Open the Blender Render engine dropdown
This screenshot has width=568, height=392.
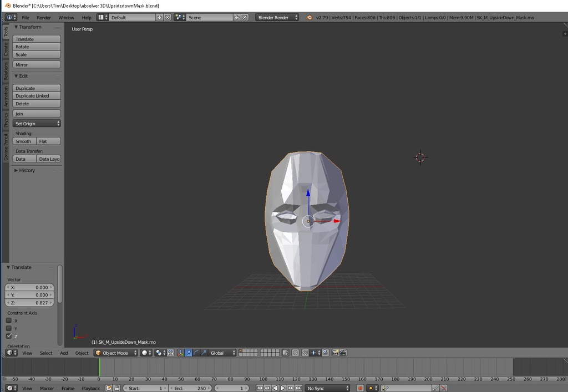point(277,17)
